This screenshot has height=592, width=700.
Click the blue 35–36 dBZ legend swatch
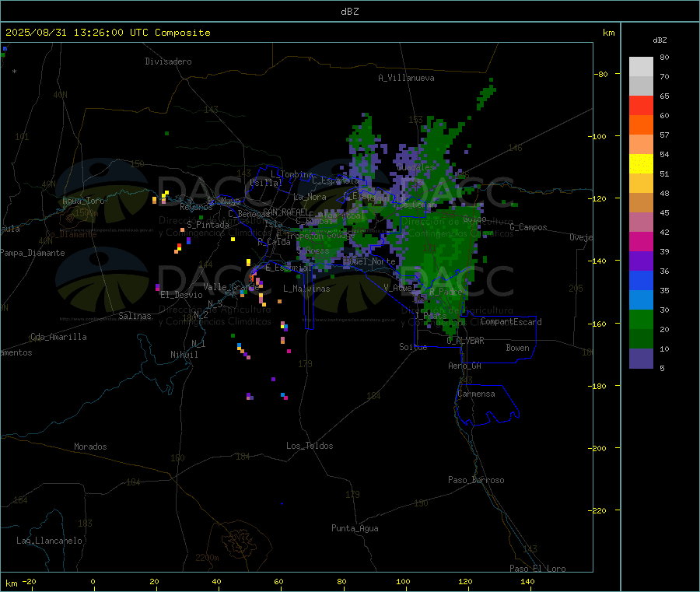[641, 280]
